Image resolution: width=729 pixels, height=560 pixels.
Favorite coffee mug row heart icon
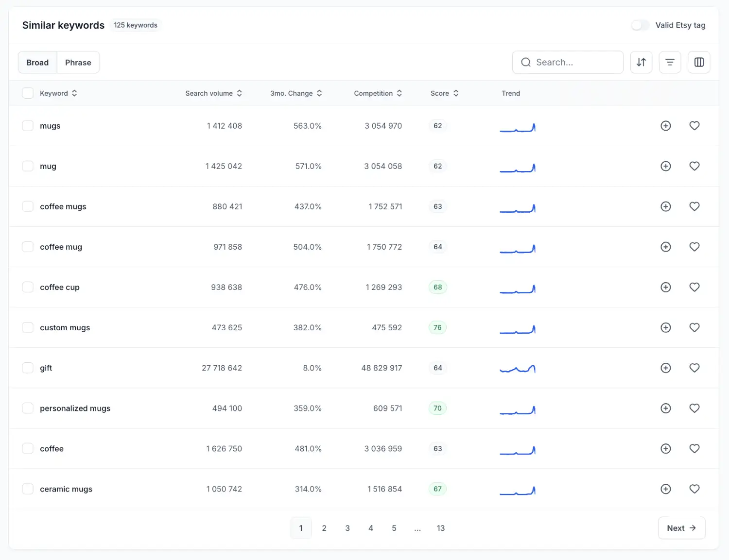pyautogui.click(x=694, y=247)
